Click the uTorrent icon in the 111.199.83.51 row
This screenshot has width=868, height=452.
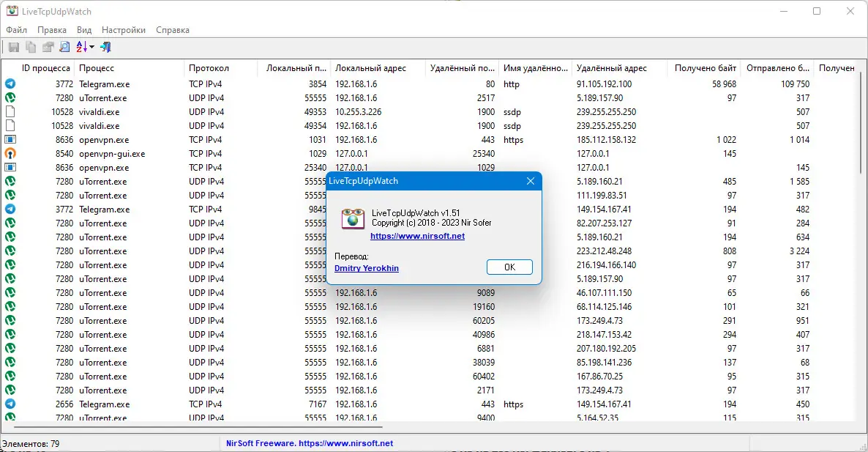[x=10, y=195]
